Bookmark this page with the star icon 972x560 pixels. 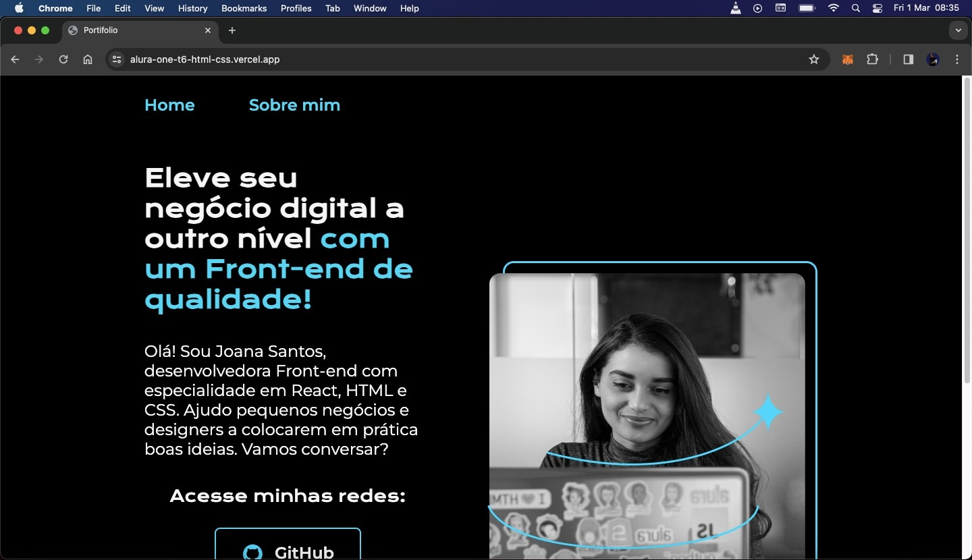(814, 59)
